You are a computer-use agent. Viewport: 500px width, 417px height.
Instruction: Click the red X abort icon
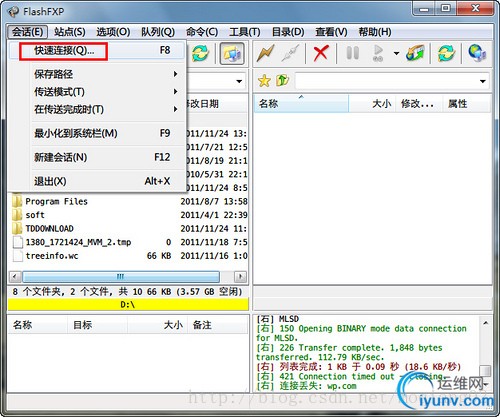[321, 53]
